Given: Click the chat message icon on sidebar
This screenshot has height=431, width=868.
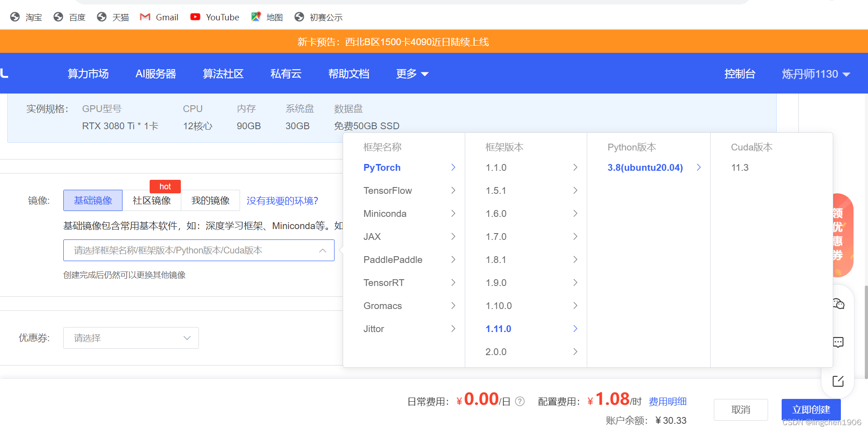Looking at the screenshot, I should point(838,342).
